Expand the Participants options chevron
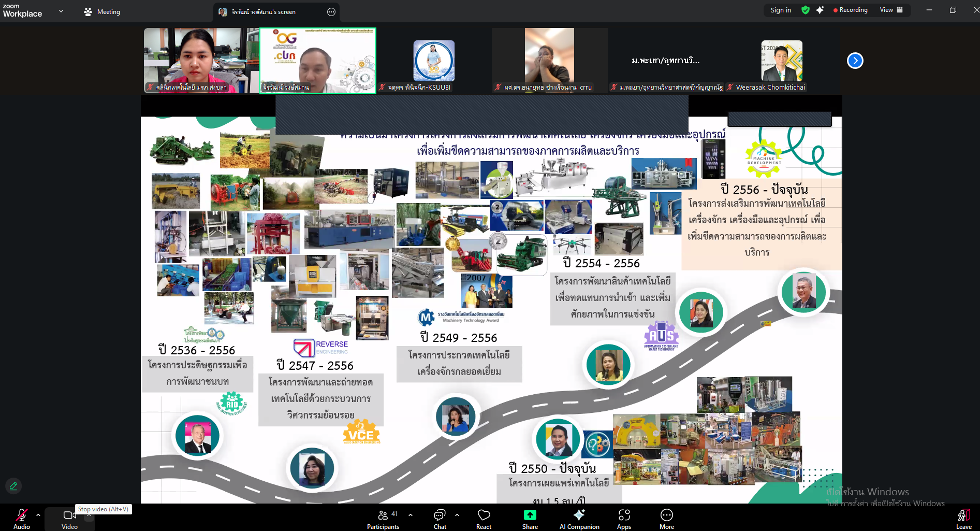 coord(411,515)
